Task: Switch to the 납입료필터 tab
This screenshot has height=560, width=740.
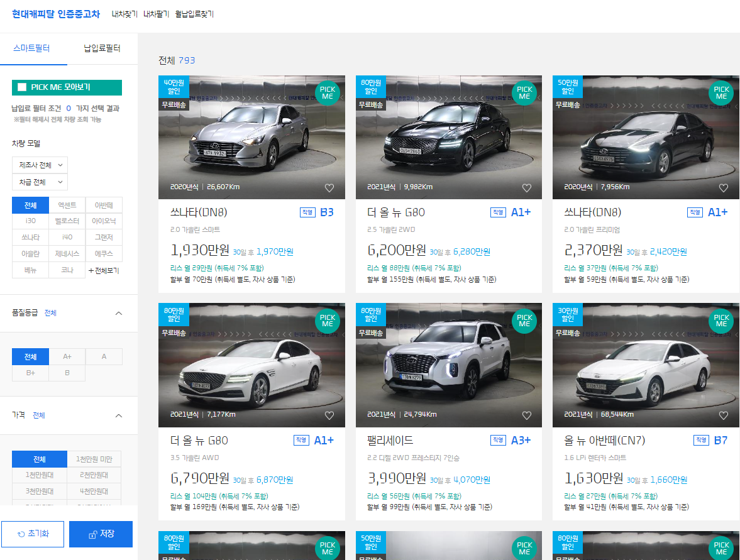Action: tap(102, 48)
